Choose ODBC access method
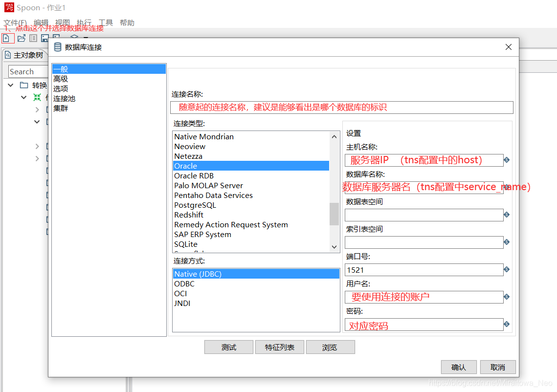557x392 pixels. [x=256, y=283]
